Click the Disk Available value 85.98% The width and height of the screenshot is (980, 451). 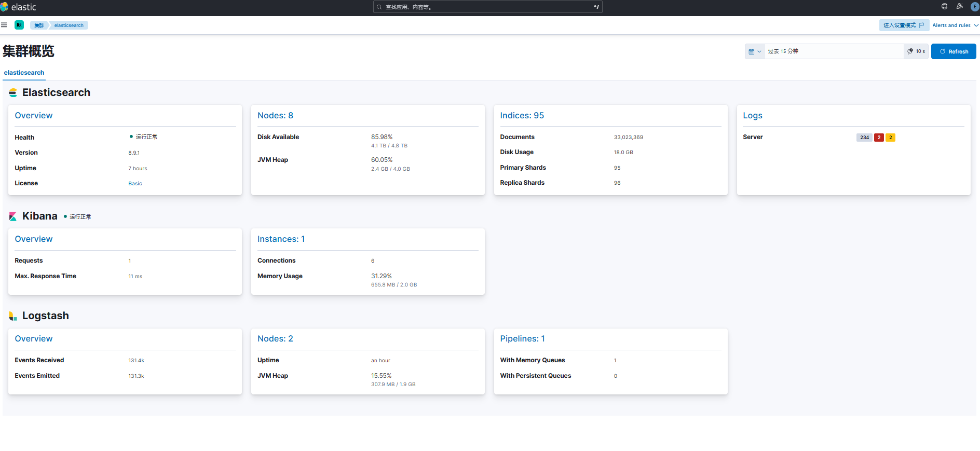[x=382, y=137]
